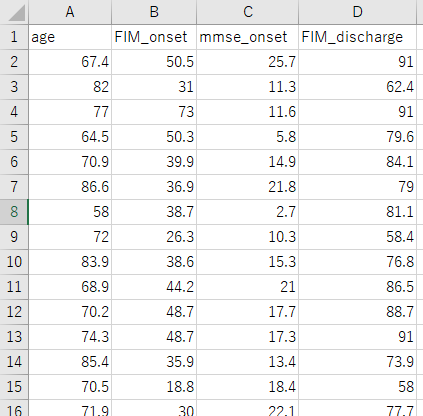
Task: Click the mmse_onset header cell
Action: tap(248, 37)
